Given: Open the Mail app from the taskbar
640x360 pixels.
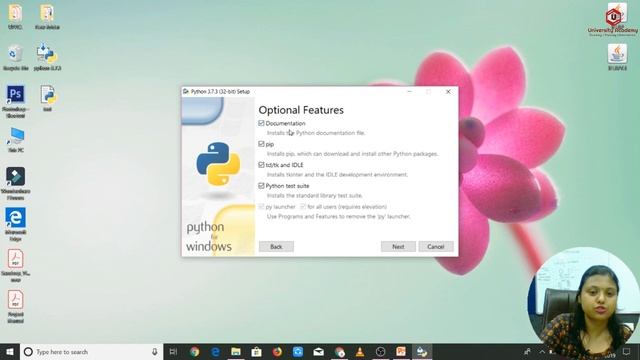Looking at the screenshot, I should (x=318, y=352).
